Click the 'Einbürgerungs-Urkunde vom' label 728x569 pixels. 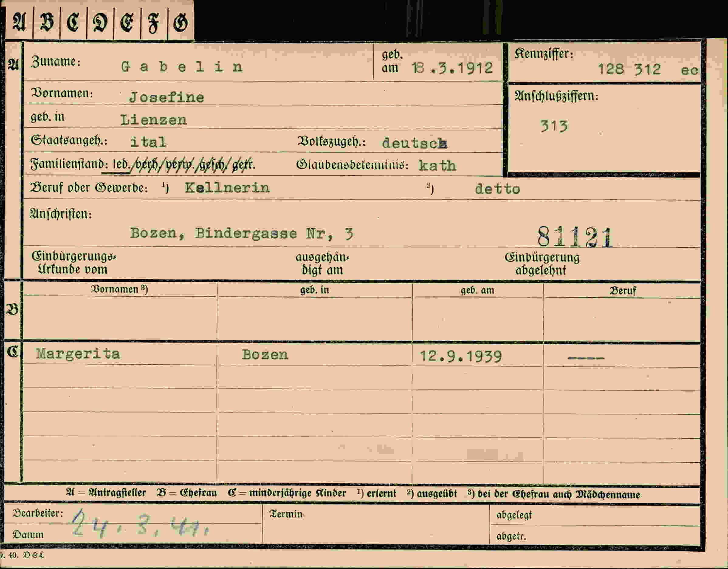click(73, 263)
